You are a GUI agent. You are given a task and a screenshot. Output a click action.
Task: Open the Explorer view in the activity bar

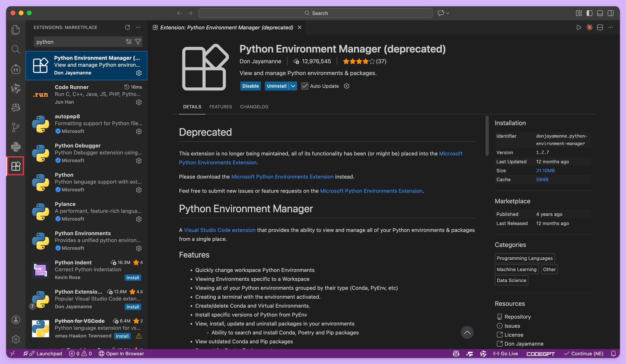coord(16,30)
